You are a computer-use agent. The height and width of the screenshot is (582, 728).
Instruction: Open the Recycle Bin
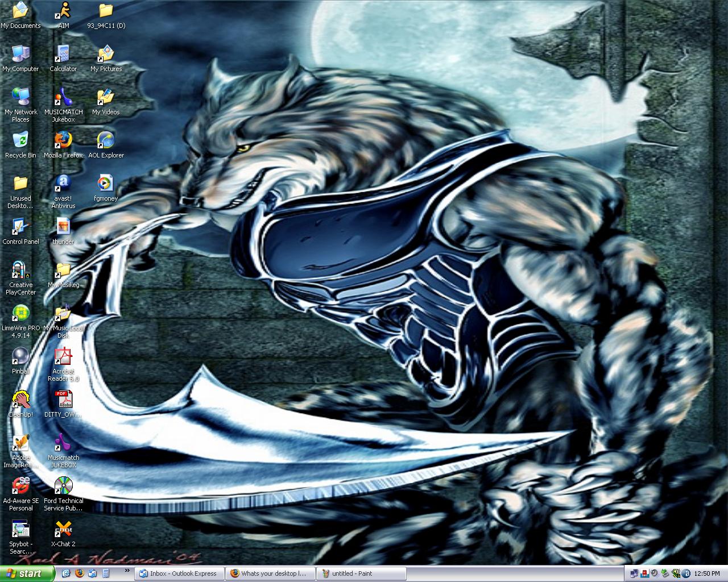tap(20, 140)
